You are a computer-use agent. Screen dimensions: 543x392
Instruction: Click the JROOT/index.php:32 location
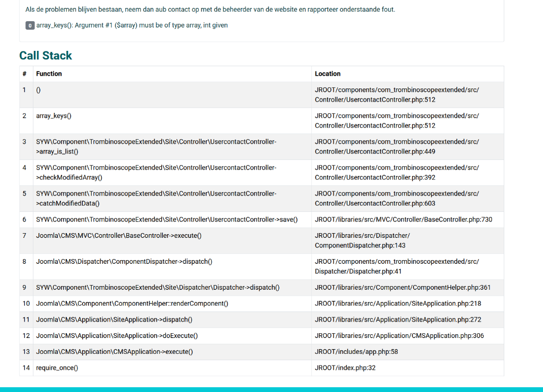[x=345, y=368]
